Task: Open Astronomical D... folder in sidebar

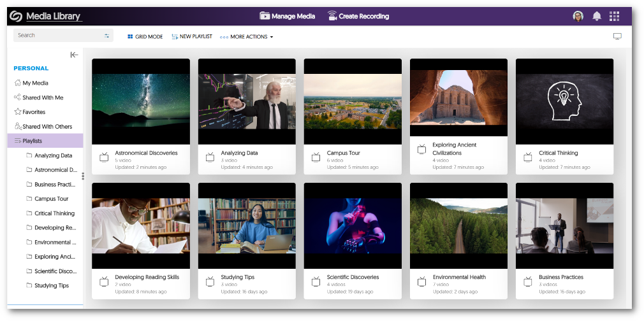Action: (x=52, y=170)
